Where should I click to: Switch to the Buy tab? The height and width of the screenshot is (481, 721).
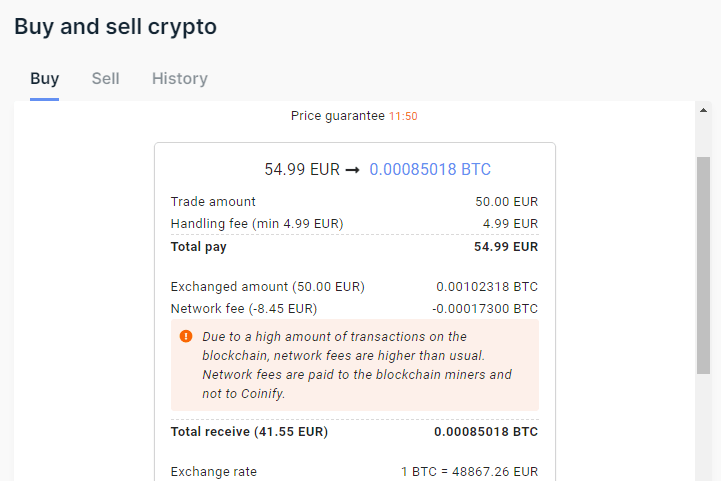pos(44,79)
